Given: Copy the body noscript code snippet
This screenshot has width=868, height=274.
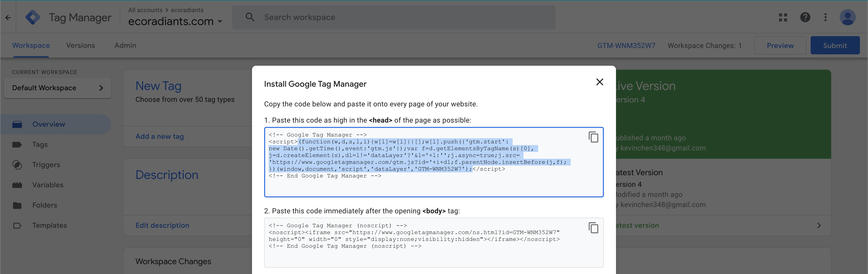Looking at the screenshot, I should [x=593, y=228].
